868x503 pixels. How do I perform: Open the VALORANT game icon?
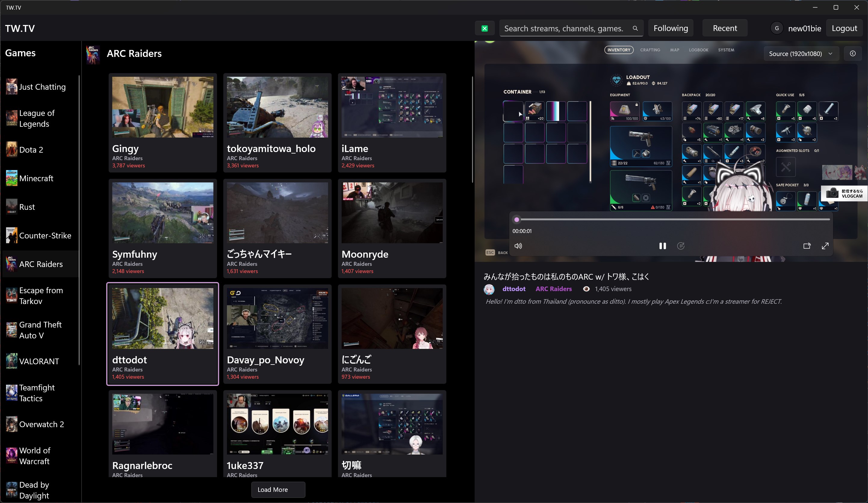coord(11,362)
